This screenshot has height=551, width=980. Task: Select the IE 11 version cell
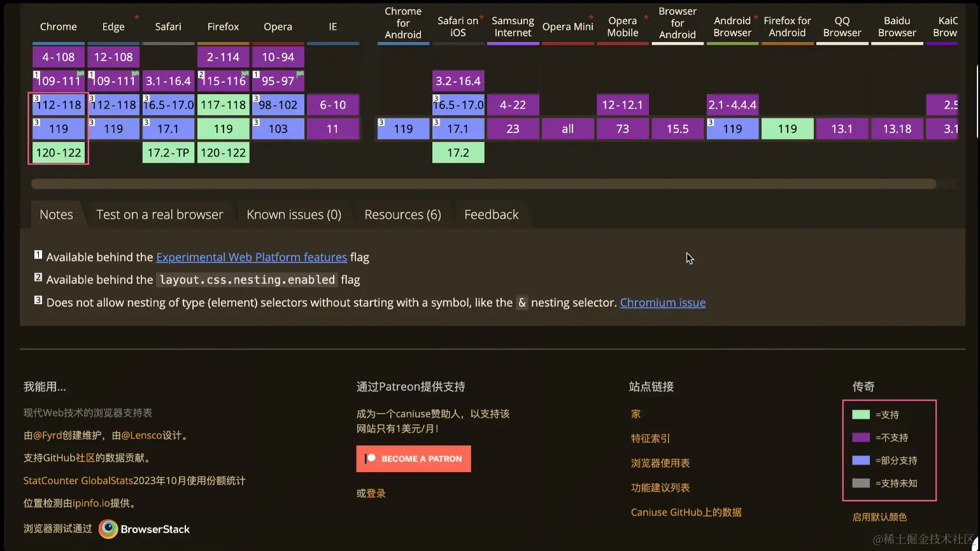pos(333,129)
